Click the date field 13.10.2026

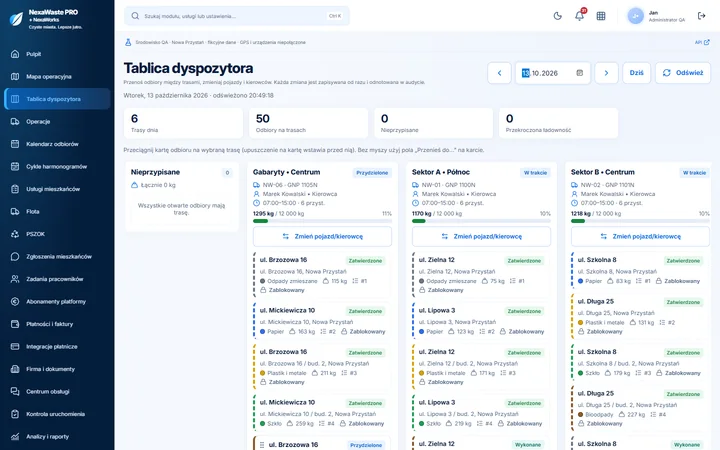(553, 73)
